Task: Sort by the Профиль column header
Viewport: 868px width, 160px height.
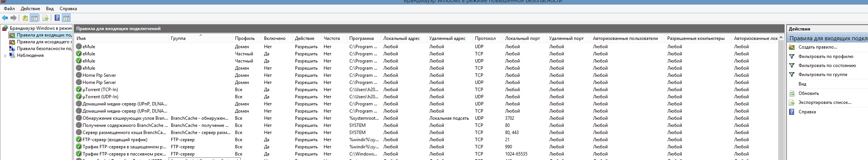Action: point(247,38)
